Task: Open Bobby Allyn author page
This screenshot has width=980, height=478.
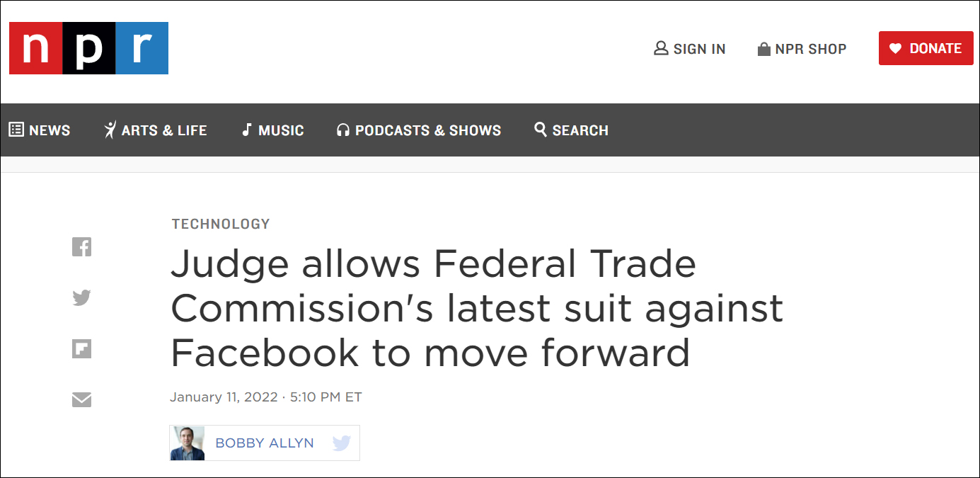Action: pyautogui.click(x=264, y=443)
